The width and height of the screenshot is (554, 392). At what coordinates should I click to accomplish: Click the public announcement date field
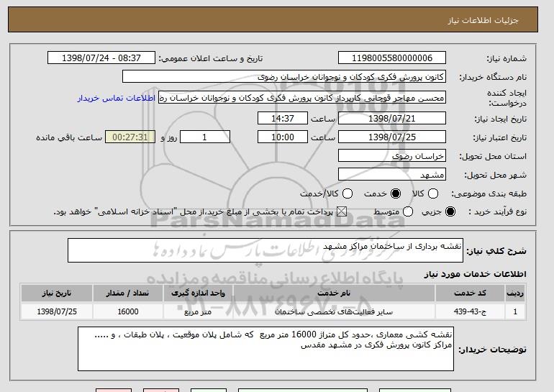click(x=101, y=58)
